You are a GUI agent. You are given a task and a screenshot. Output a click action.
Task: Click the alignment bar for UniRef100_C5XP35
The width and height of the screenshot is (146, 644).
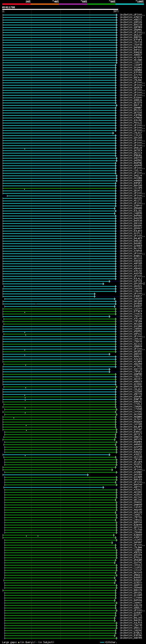pyautogui.click(x=60, y=45)
